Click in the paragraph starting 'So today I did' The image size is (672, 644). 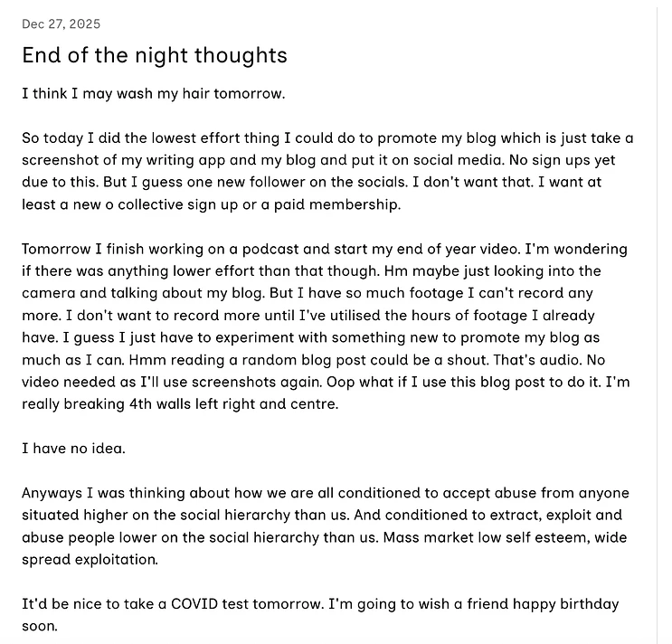(x=327, y=171)
